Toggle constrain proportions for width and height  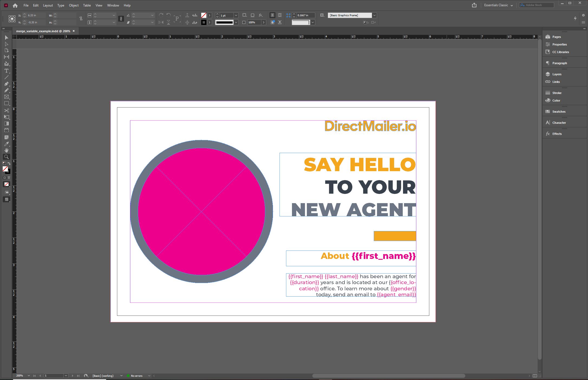click(x=81, y=19)
